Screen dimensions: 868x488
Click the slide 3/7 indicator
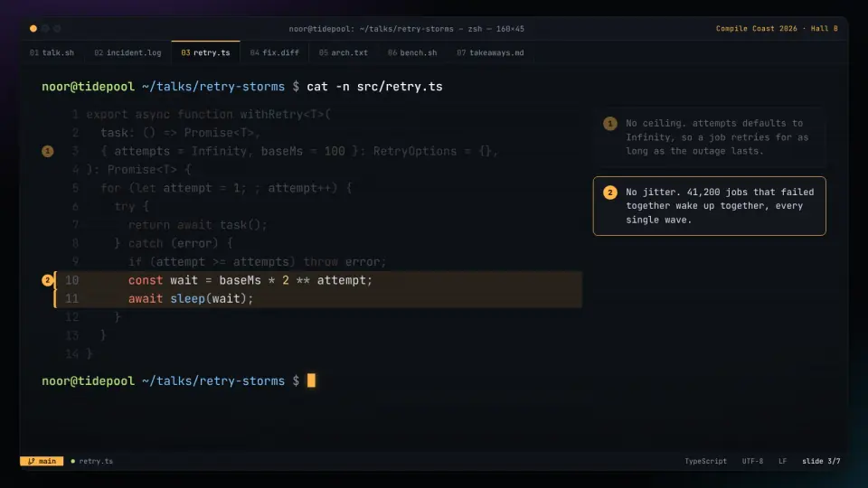click(x=821, y=461)
